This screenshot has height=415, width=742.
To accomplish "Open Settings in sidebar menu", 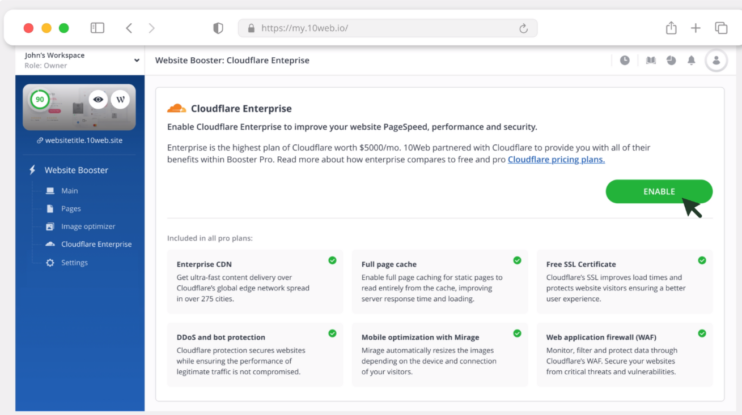I will tap(74, 263).
